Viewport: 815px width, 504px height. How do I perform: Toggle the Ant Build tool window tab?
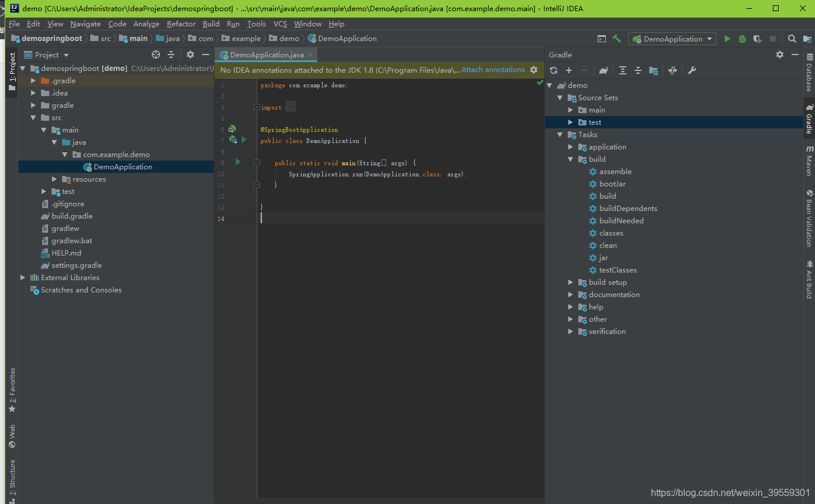pos(809,280)
